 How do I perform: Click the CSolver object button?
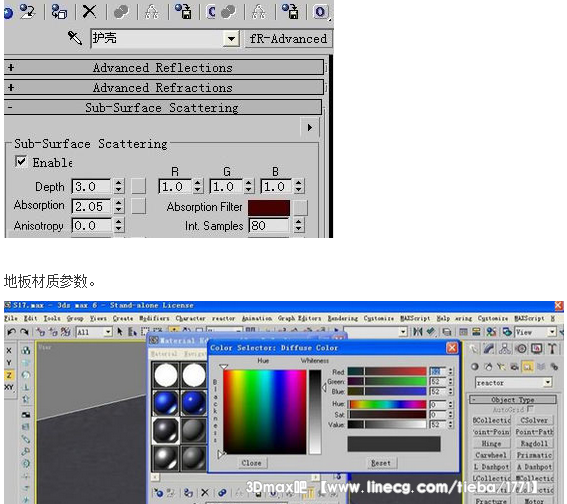pos(534,420)
